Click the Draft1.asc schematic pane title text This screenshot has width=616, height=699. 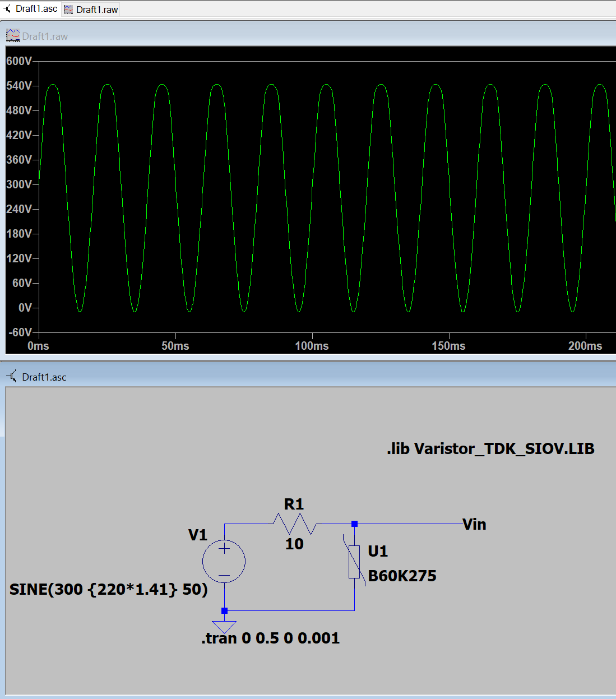coord(44,377)
